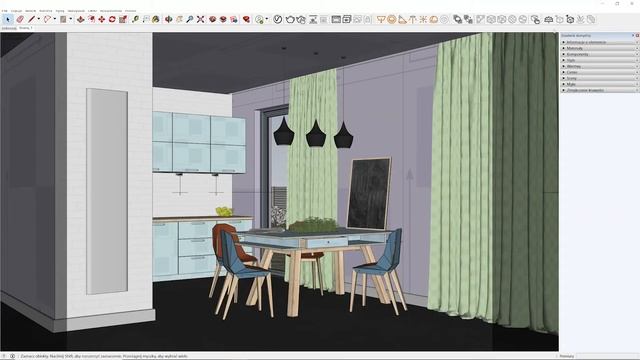Image resolution: width=640 pixels, height=360 pixels.
Task: Click the round clock-like toolbar icon
Action: point(278,19)
